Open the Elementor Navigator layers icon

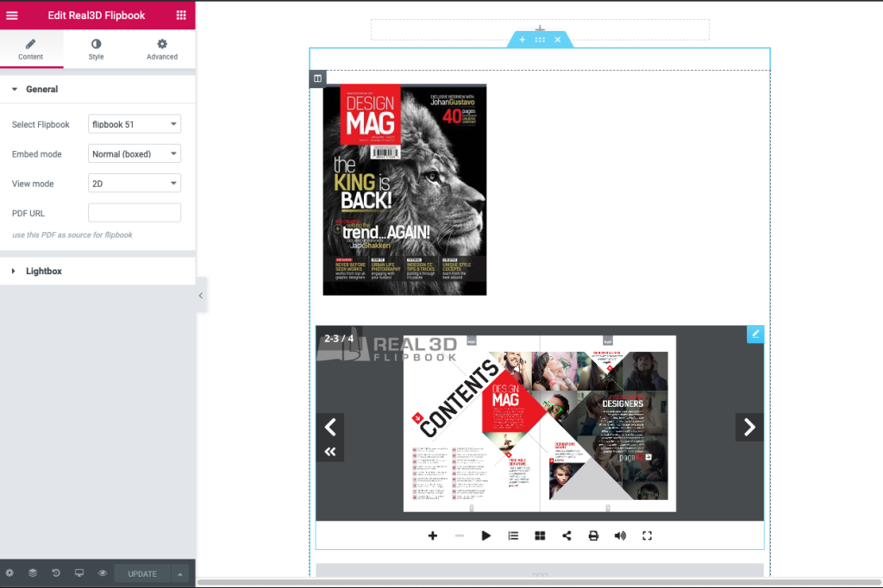tap(32, 572)
